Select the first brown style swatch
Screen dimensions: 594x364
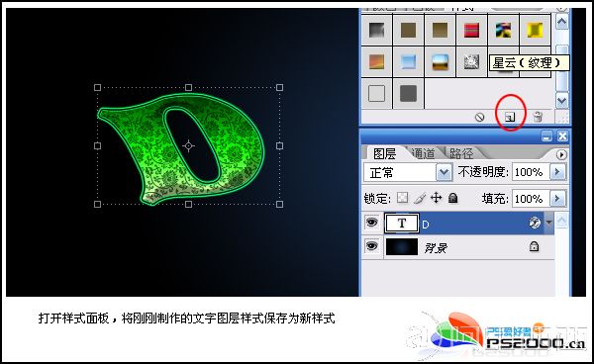[x=408, y=30]
